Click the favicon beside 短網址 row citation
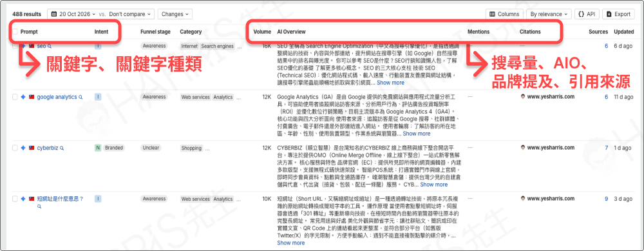644x251 pixels. (x=522, y=198)
